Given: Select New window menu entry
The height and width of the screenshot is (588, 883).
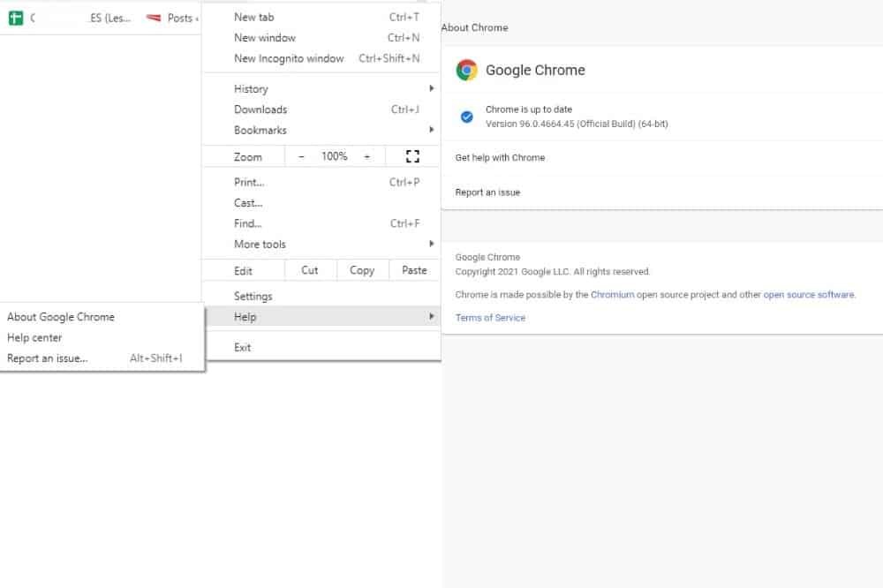Looking at the screenshot, I should 321,38.
